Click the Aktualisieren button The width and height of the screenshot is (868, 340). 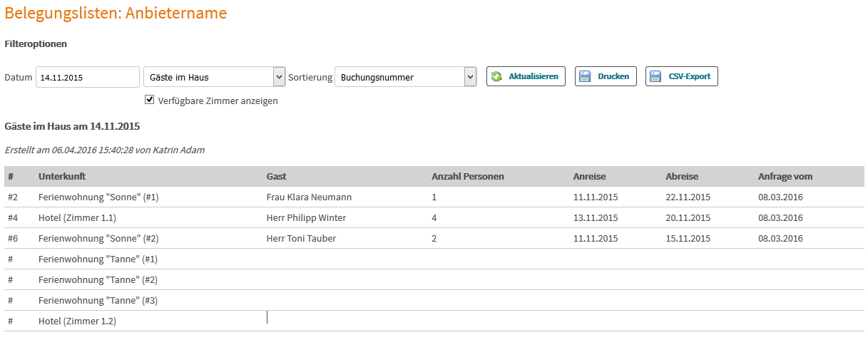(x=526, y=76)
